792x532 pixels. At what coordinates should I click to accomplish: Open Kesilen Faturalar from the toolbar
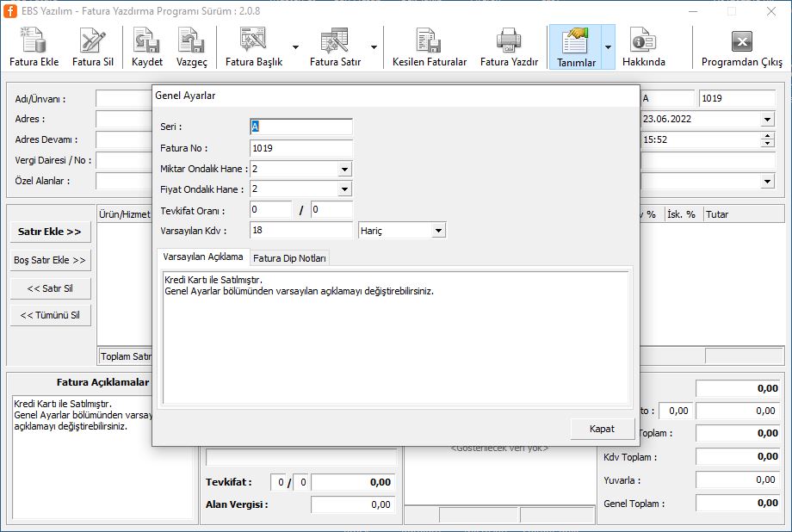(430, 47)
